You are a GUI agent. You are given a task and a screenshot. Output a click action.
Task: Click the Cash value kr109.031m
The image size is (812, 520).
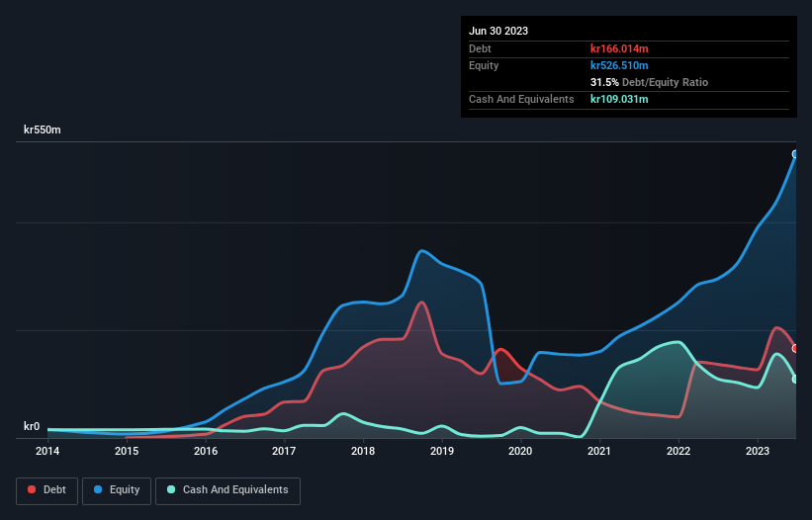point(619,99)
